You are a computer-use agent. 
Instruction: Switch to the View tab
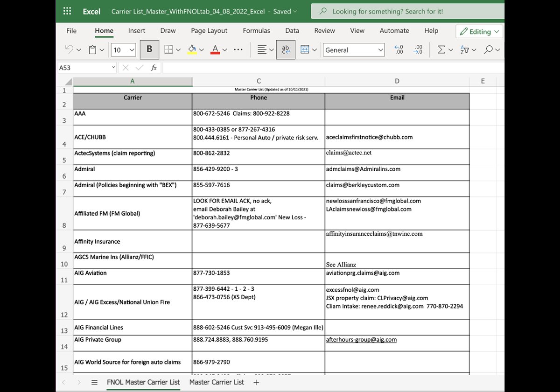coord(357,31)
